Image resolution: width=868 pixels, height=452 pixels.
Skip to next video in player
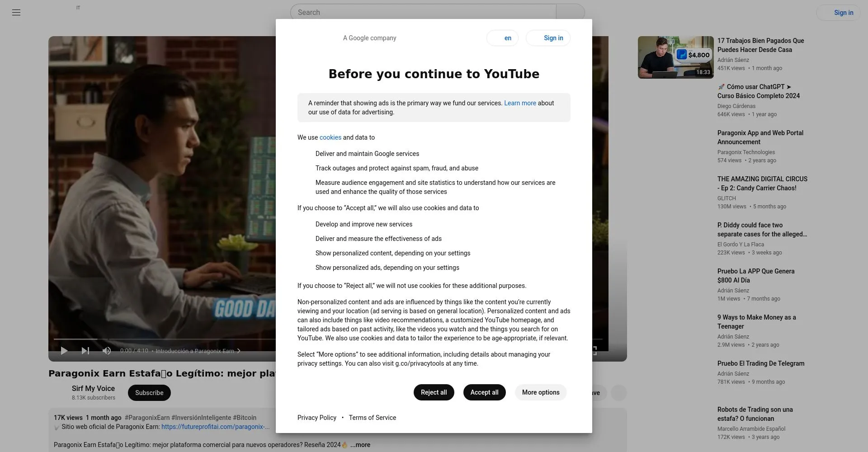pos(85,351)
